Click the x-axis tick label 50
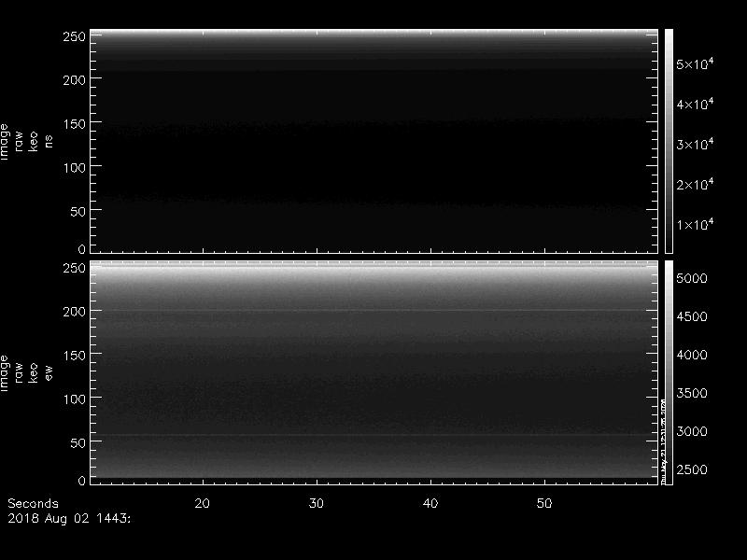 pos(544,503)
